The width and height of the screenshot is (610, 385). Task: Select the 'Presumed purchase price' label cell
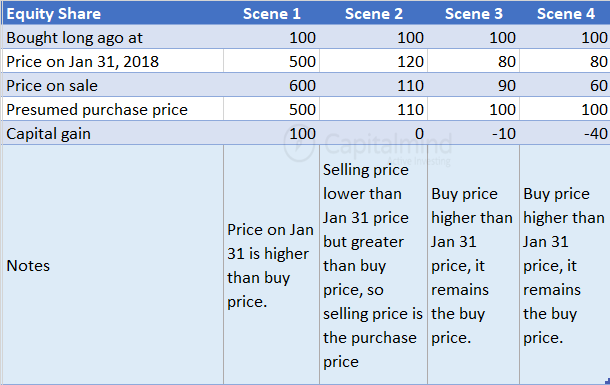click(x=113, y=110)
